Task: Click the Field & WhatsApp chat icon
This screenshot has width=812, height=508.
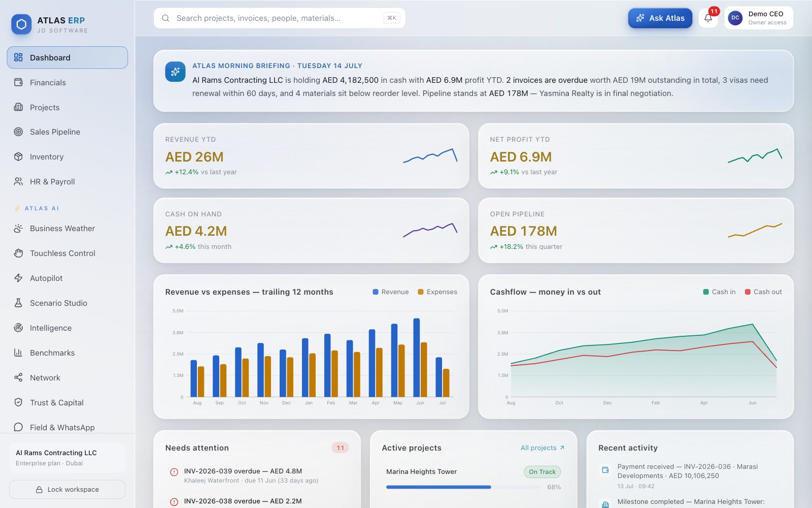Action: pyautogui.click(x=18, y=427)
